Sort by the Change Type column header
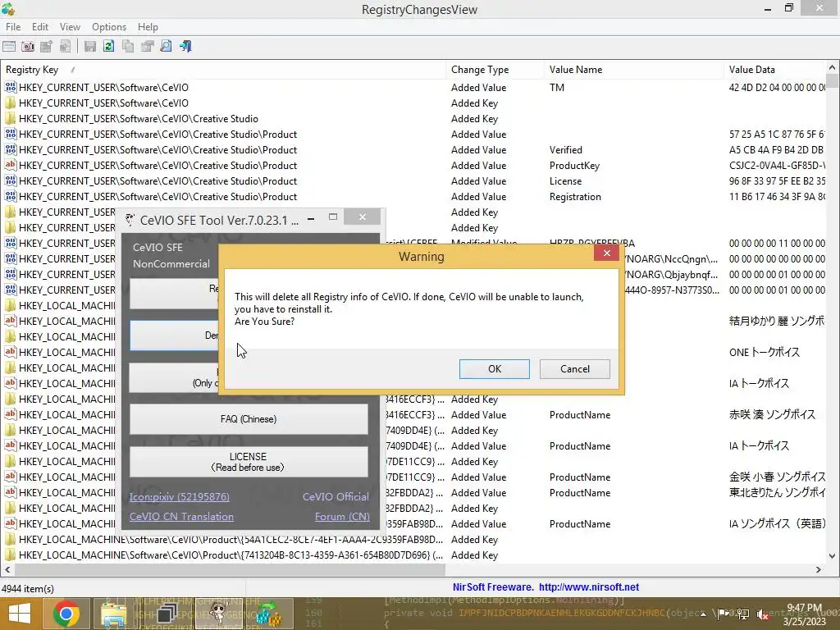The image size is (840, 630). (495, 70)
